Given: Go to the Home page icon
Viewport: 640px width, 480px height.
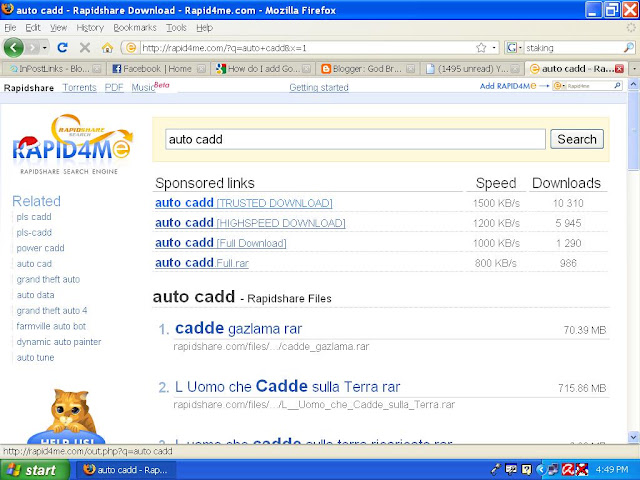Looking at the screenshot, I should pos(107,48).
